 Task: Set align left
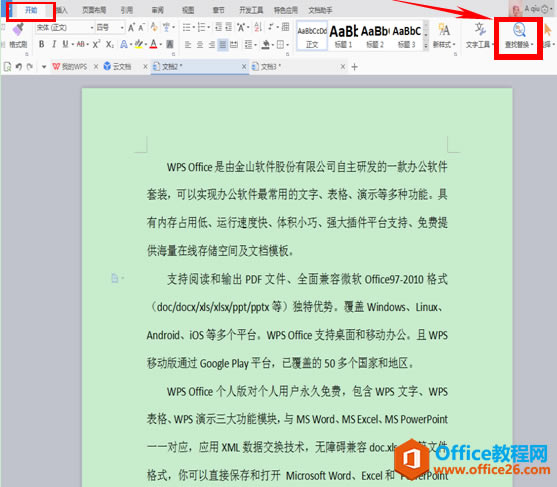(188, 45)
